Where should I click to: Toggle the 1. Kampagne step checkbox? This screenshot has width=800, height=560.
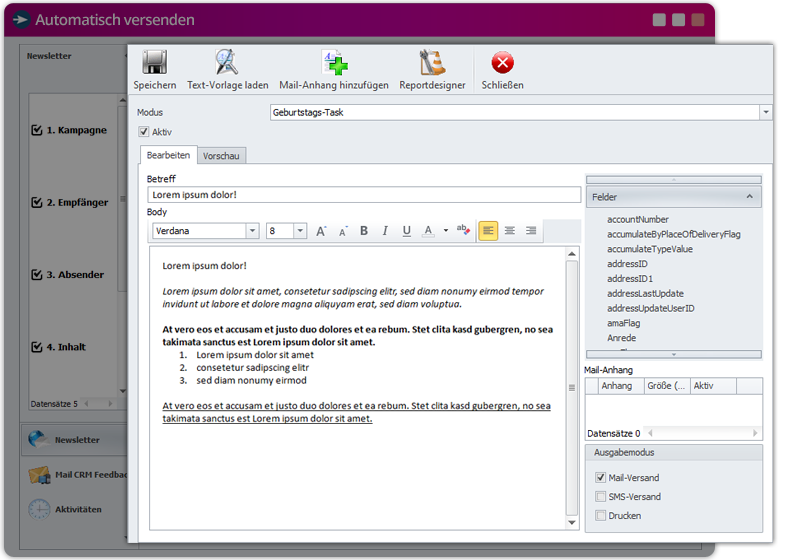(x=37, y=130)
